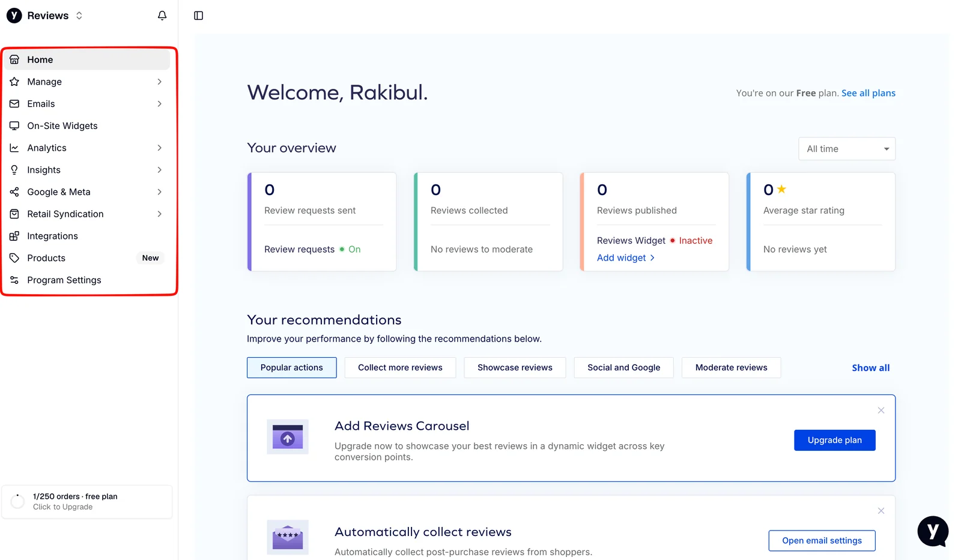This screenshot has width=961, height=560.
Task: Open the Yotpo chat bubble widget
Action: click(x=933, y=531)
